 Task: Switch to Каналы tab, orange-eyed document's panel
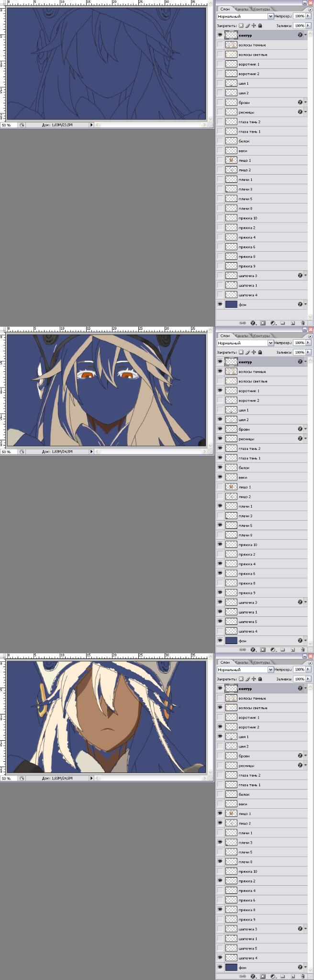(x=242, y=336)
